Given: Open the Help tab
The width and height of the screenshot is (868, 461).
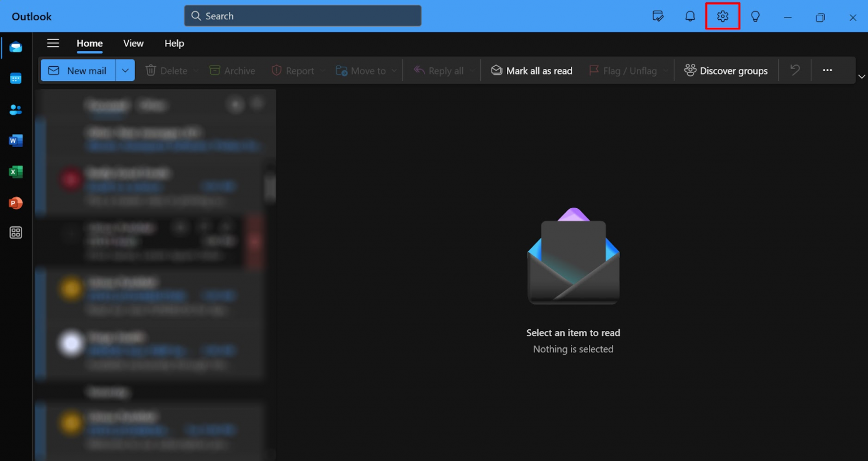Looking at the screenshot, I should click(174, 44).
